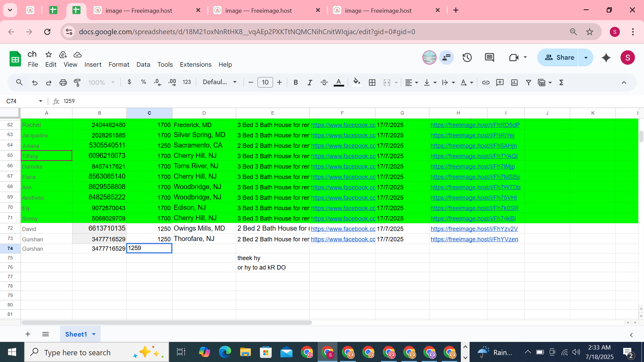644x362 pixels.
Task: Click the paint format roller icon
Action: [x=77, y=82]
